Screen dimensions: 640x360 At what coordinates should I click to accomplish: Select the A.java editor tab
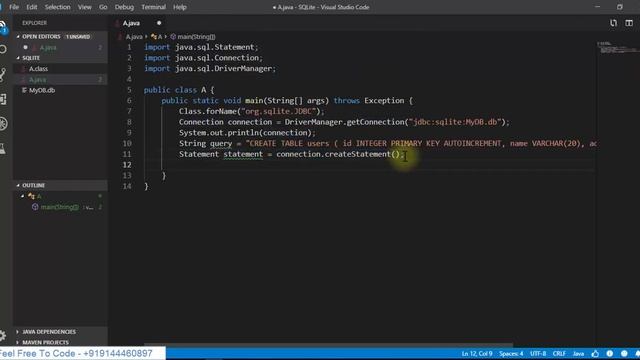pyautogui.click(x=131, y=23)
